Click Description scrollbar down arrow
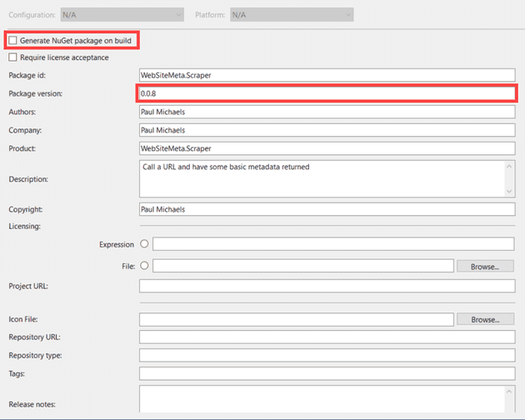 coord(509,191)
